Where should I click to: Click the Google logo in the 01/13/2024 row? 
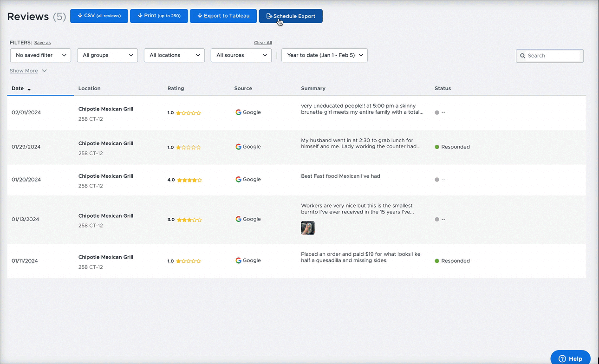(x=238, y=219)
